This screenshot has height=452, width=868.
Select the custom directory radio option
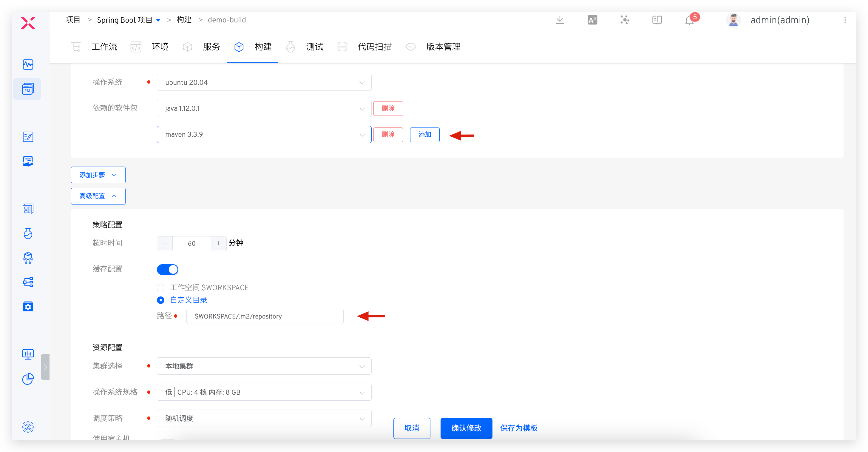[161, 300]
